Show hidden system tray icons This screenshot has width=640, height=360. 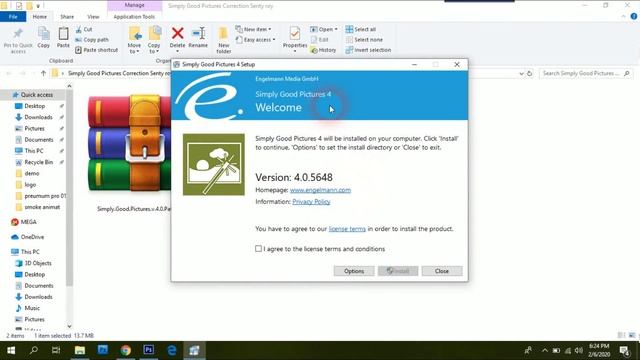[x=544, y=351]
